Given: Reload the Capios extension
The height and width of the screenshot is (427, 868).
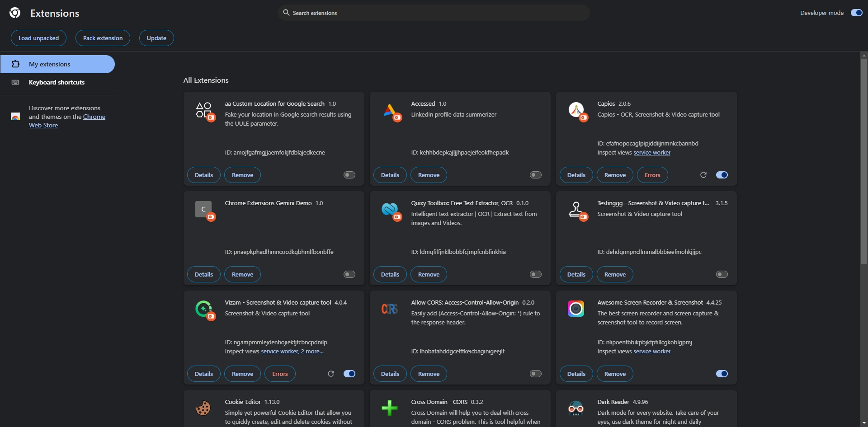Looking at the screenshot, I should click(x=703, y=175).
